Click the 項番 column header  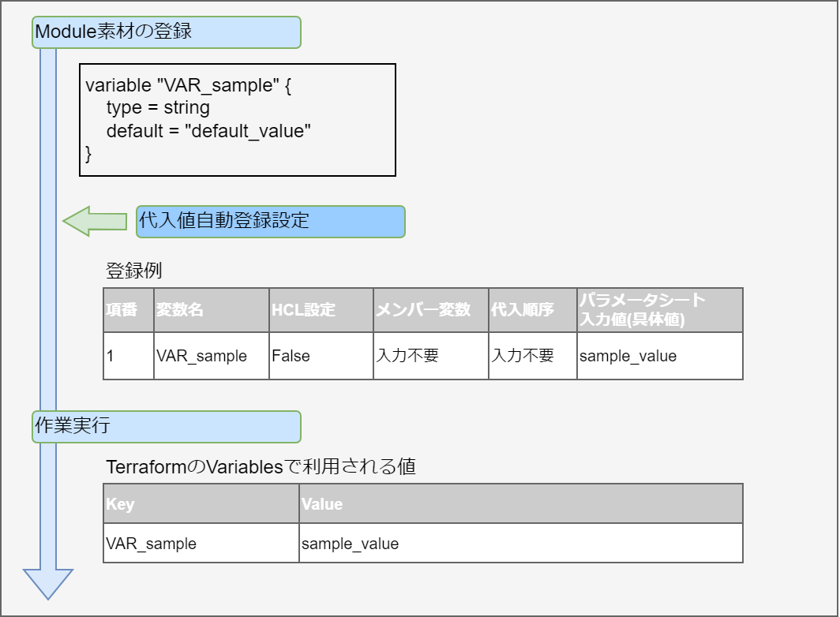coord(128,310)
